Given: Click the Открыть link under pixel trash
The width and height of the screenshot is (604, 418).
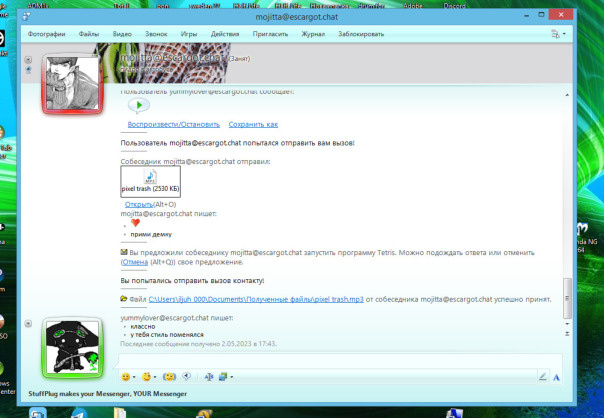Looking at the screenshot, I should (x=139, y=204).
